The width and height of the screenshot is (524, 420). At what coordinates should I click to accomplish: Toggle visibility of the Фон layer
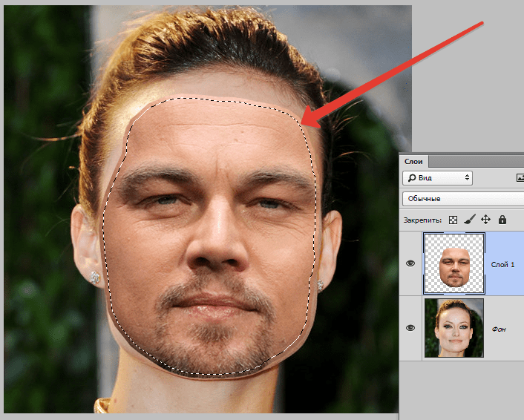[411, 327]
